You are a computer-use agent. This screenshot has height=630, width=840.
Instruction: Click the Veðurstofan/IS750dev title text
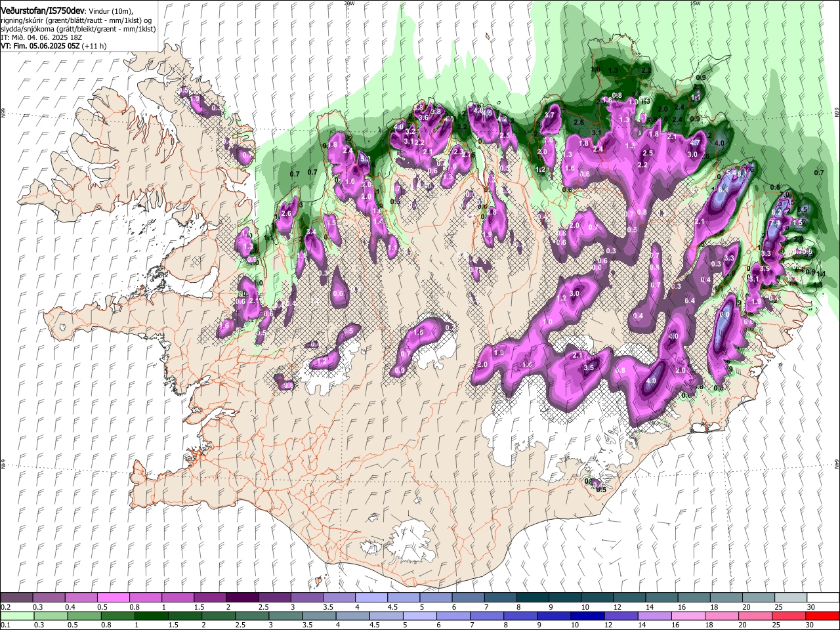43,10
